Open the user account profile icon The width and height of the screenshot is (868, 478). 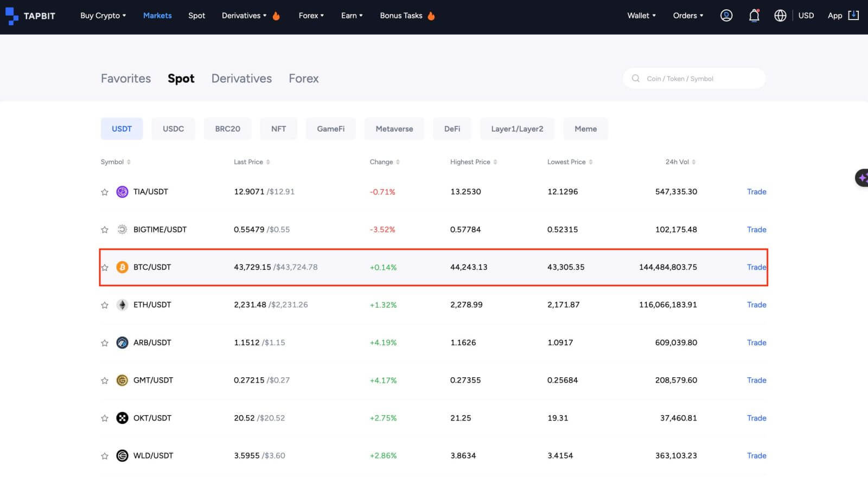pyautogui.click(x=726, y=16)
